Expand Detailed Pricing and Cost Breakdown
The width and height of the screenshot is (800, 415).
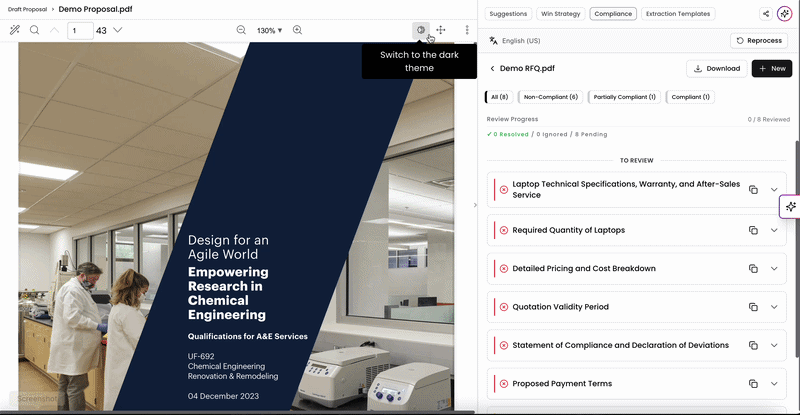click(774, 268)
